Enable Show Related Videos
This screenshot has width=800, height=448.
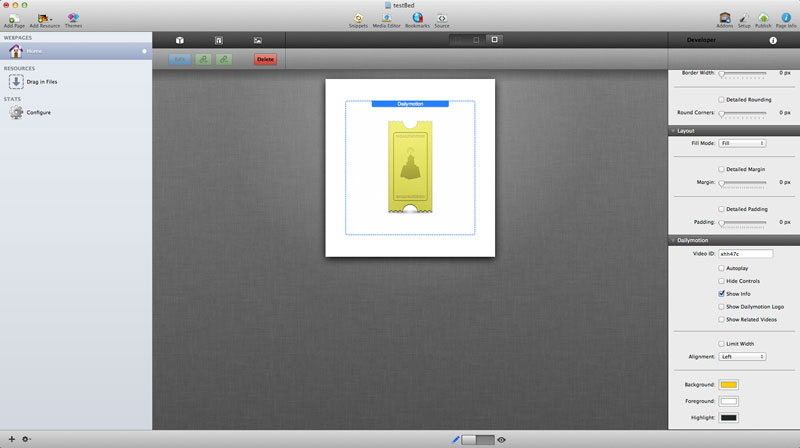tap(722, 320)
